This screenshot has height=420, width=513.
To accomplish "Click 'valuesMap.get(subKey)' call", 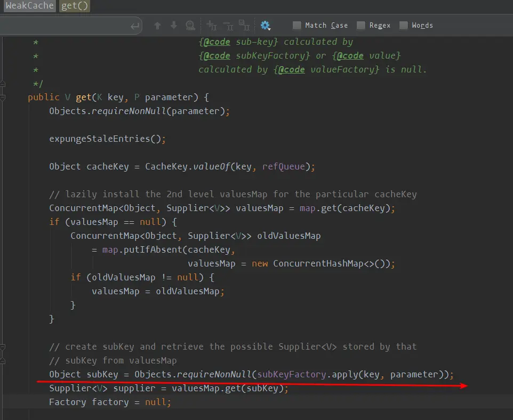I will click(x=227, y=388).
